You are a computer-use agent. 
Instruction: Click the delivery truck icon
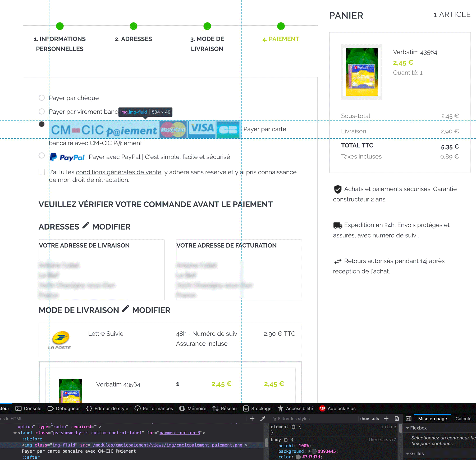[338, 225]
